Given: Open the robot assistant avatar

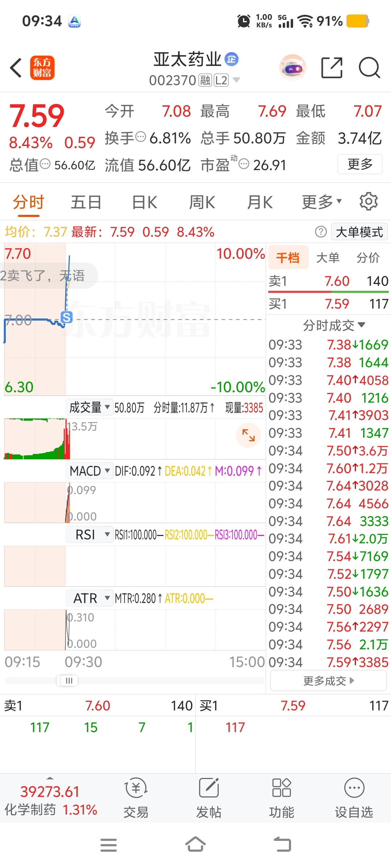Looking at the screenshot, I should [x=293, y=68].
